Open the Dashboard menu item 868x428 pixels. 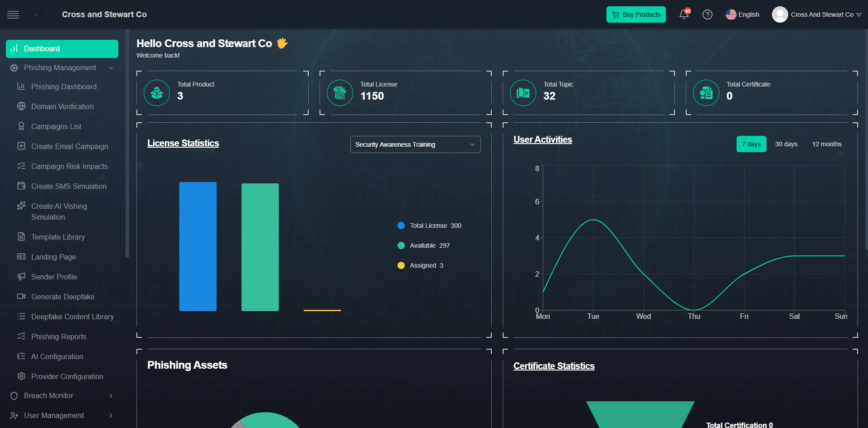click(62, 49)
